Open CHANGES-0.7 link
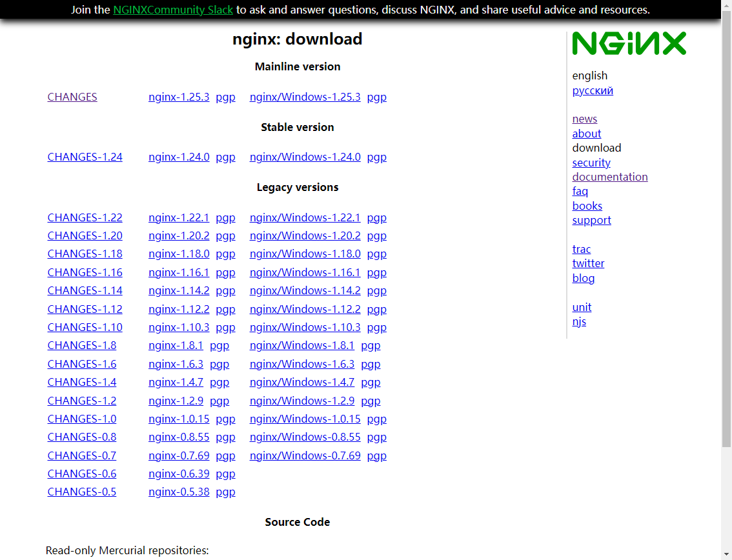Viewport: 732px width, 560px height. click(x=82, y=456)
